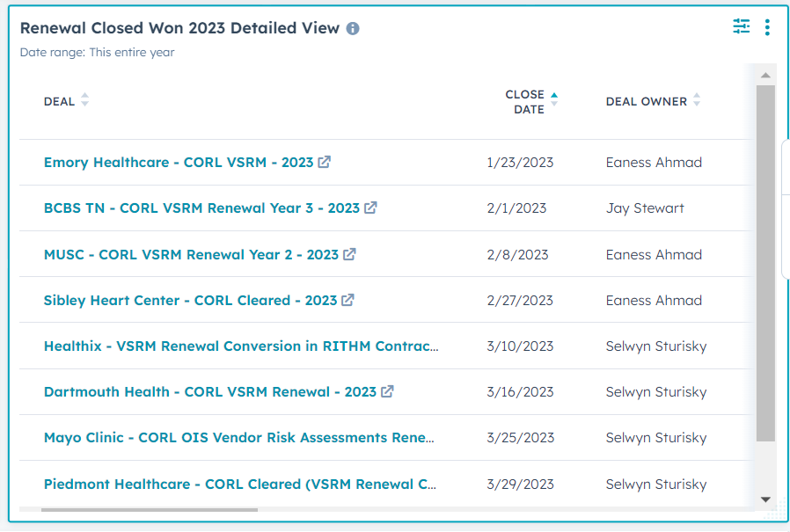Open Emory Healthcare deal external link icon
The width and height of the screenshot is (790, 532).
click(325, 162)
